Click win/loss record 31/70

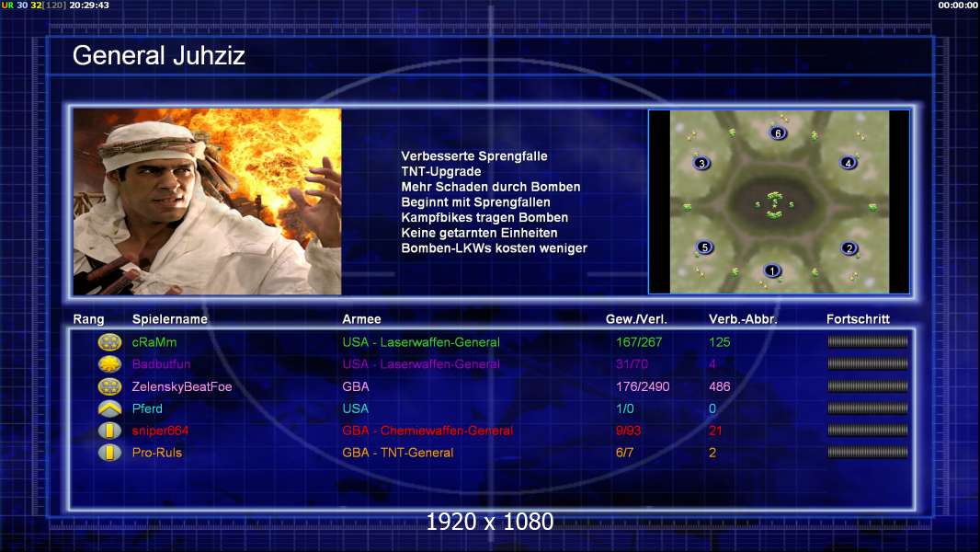[632, 363]
